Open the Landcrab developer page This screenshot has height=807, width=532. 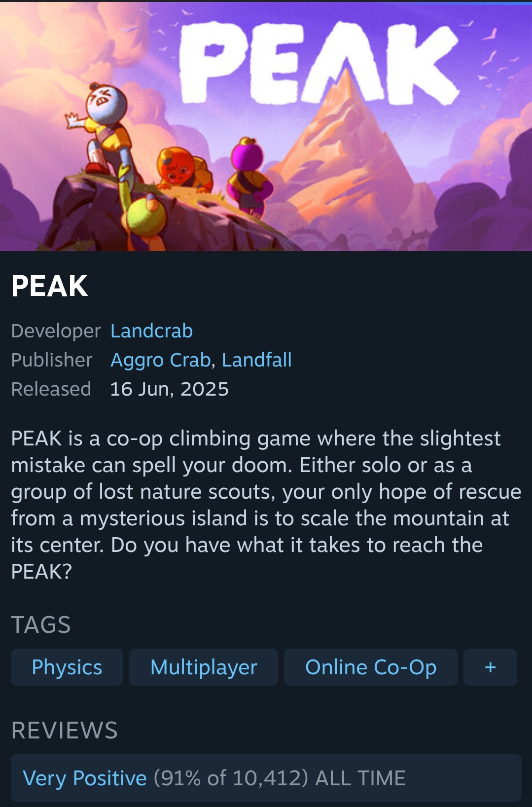tap(151, 331)
